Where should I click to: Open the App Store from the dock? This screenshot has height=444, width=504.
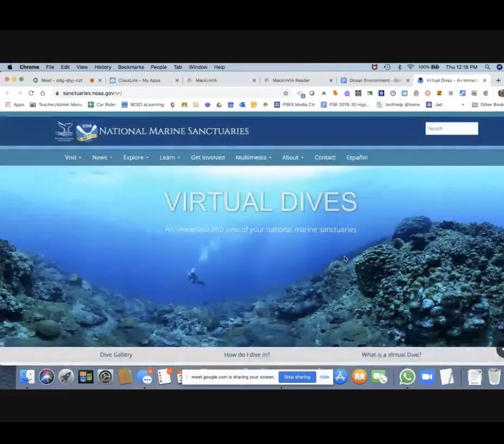coord(340,376)
